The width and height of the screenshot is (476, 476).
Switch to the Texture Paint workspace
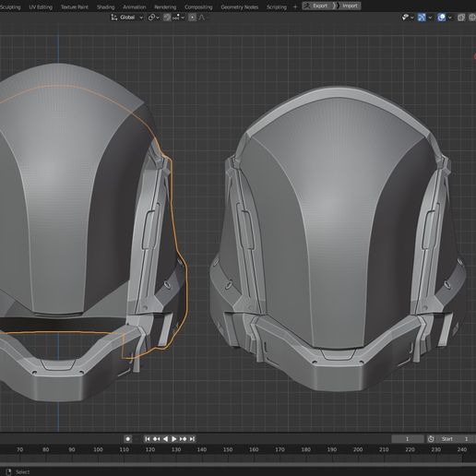click(74, 6)
